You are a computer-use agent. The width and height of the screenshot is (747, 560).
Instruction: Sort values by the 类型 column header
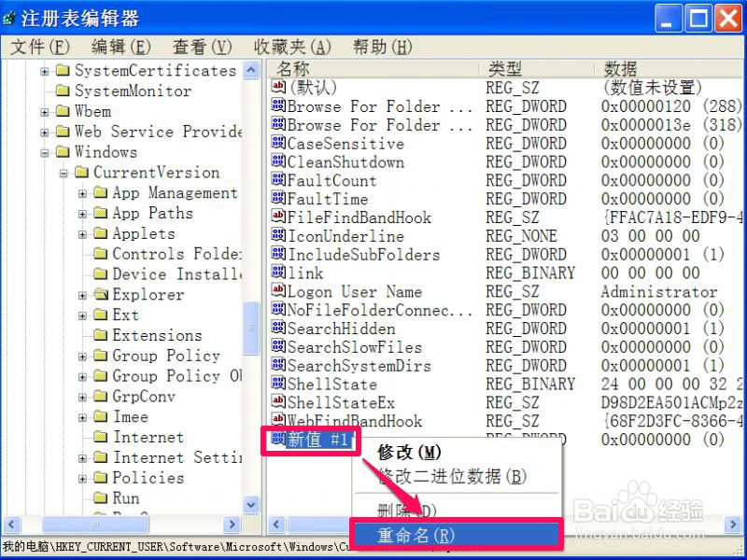click(523, 68)
